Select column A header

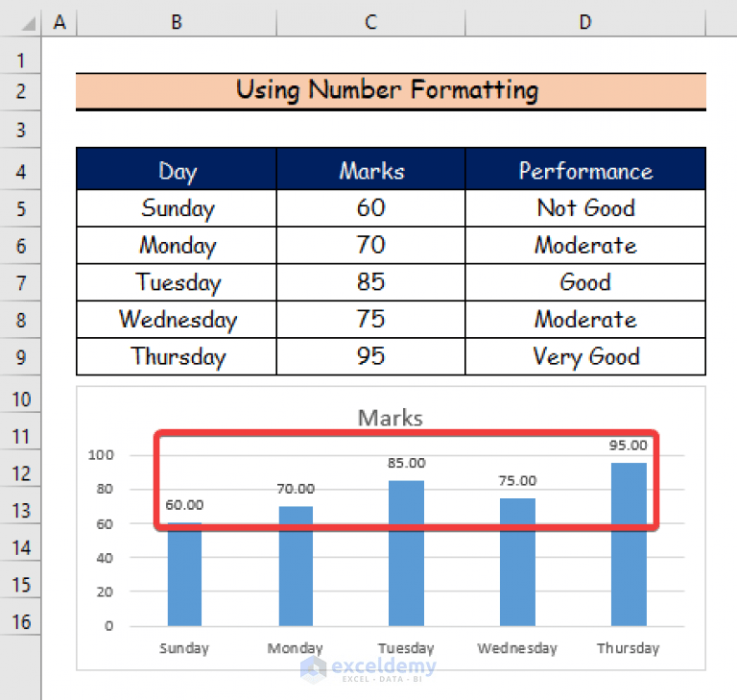click(x=59, y=22)
